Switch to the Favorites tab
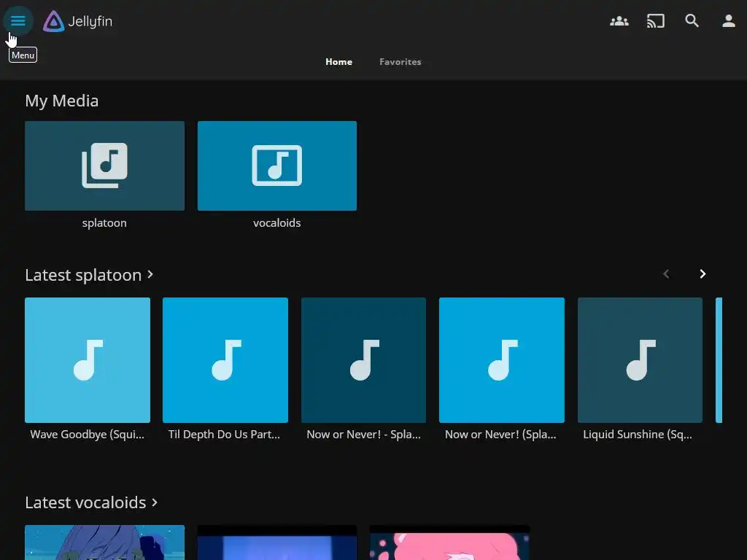 coord(400,62)
